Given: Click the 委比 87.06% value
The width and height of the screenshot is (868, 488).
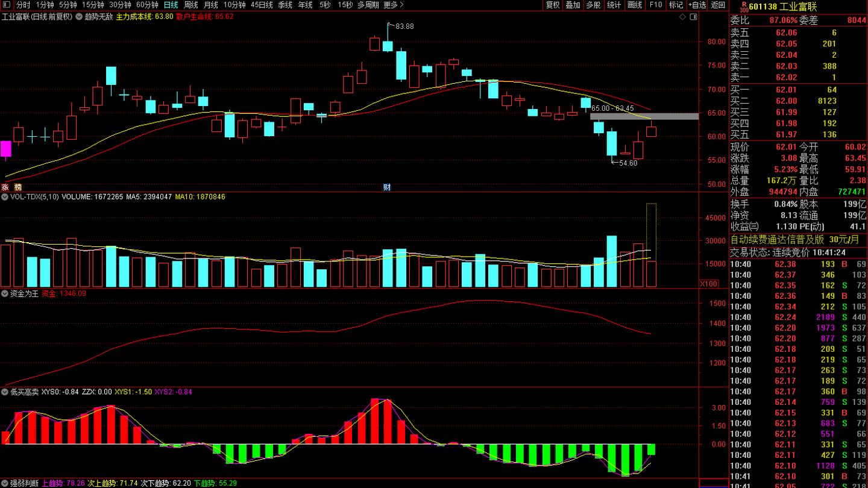Looking at the screenshot, I should point(784,20).
